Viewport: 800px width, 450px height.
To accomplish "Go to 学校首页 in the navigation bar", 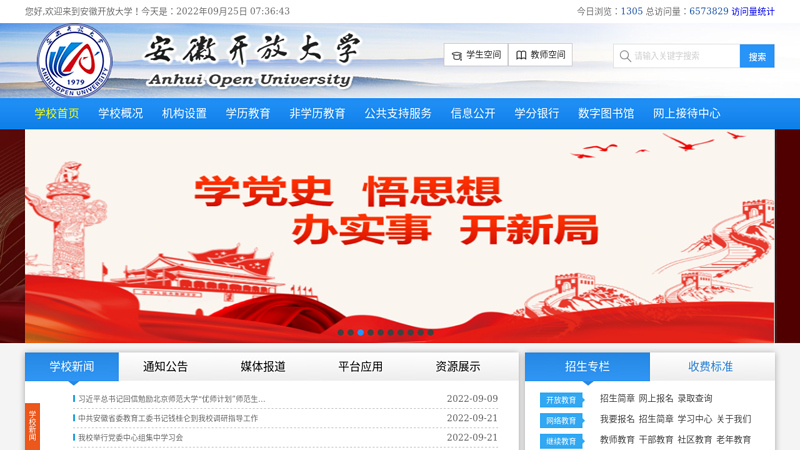I will pyautogui.click(x=57, y=113).
